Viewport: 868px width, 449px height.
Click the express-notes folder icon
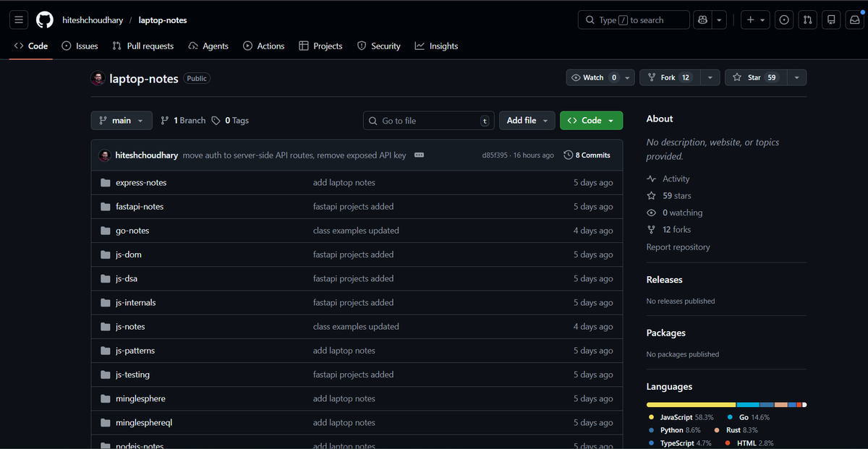tap(106, 183)
